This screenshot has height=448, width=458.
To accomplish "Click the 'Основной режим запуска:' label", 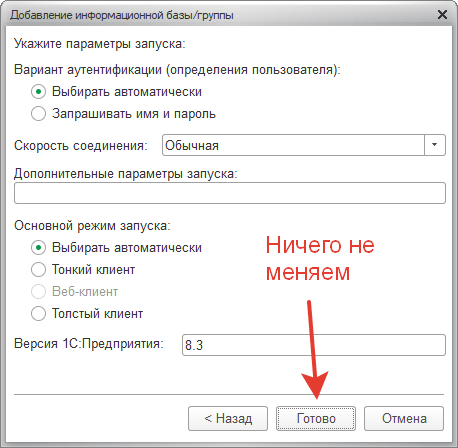I will pos(92,226).
